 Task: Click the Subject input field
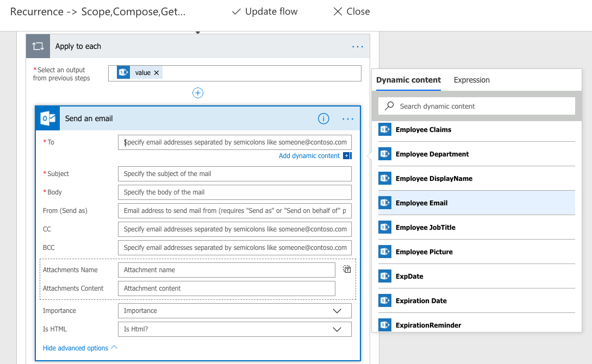[234, 174]
